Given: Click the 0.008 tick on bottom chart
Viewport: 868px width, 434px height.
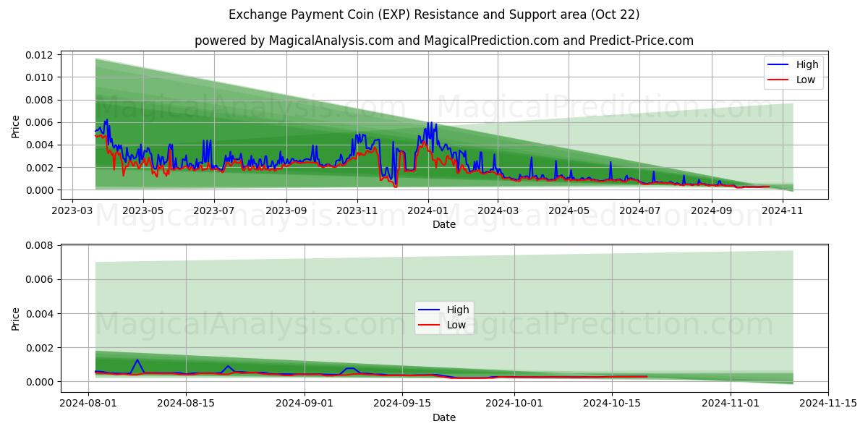Looking at the screenshot, I should pos(40,245).
